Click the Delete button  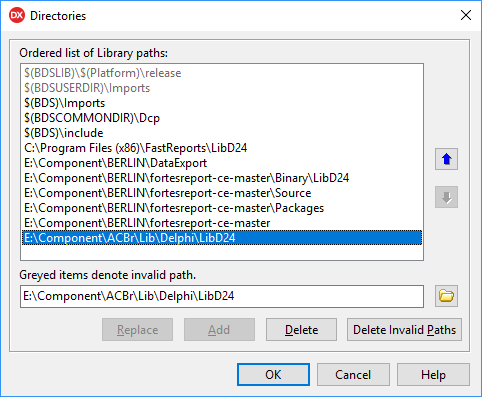(301, 330)
